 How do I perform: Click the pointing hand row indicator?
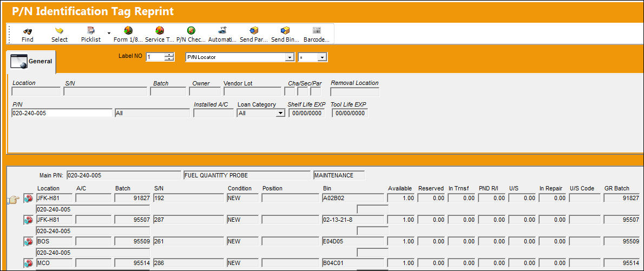(14, 200)
